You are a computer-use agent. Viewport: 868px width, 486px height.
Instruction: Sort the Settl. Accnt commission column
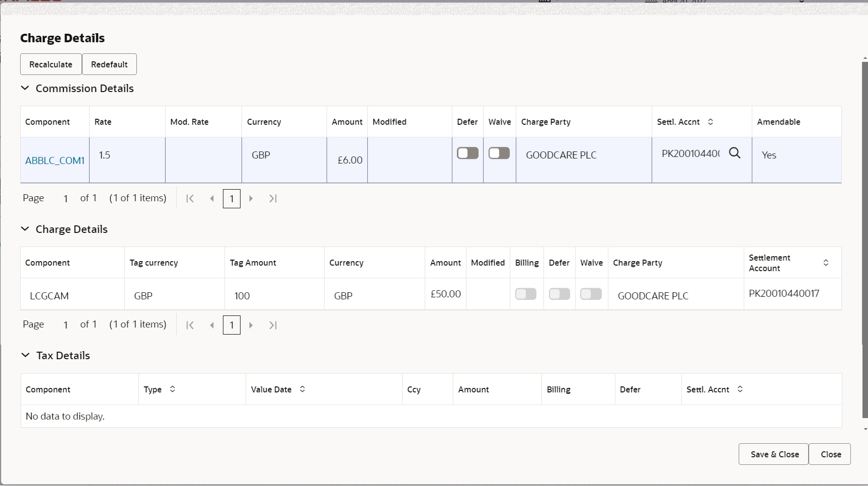[x=711, y=122]
